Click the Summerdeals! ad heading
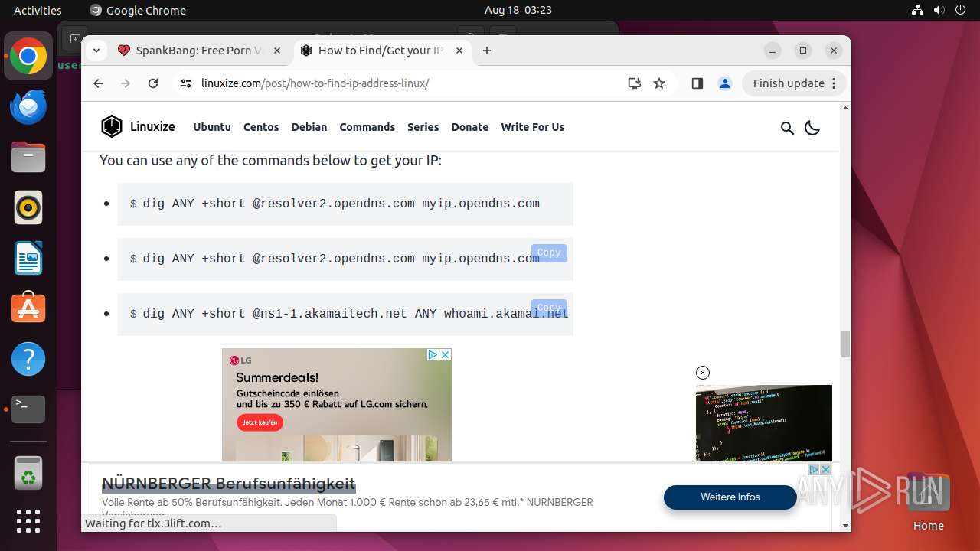The height and width of the screenshot is (551, 980). pyautogui.click(x=277, y=377)
